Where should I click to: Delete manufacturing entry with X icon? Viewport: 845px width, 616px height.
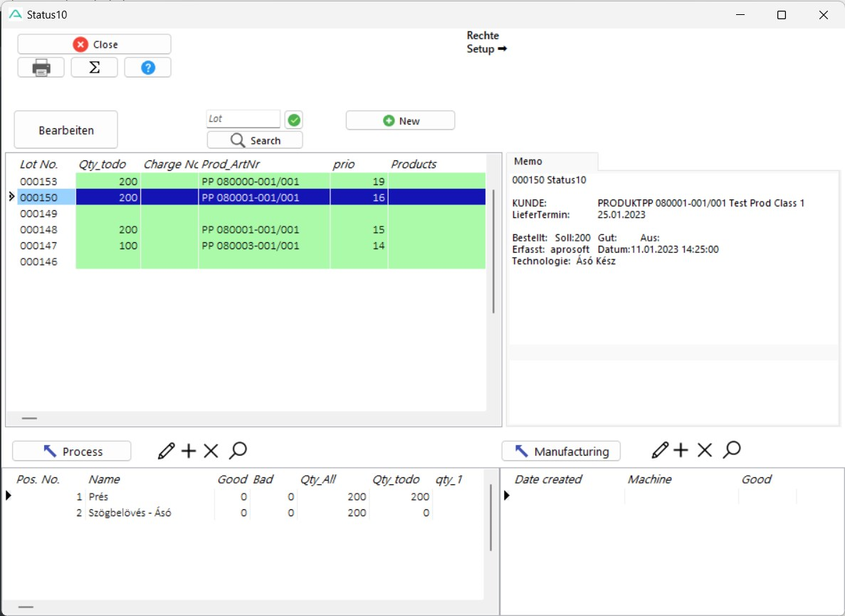tap(704, 450)
